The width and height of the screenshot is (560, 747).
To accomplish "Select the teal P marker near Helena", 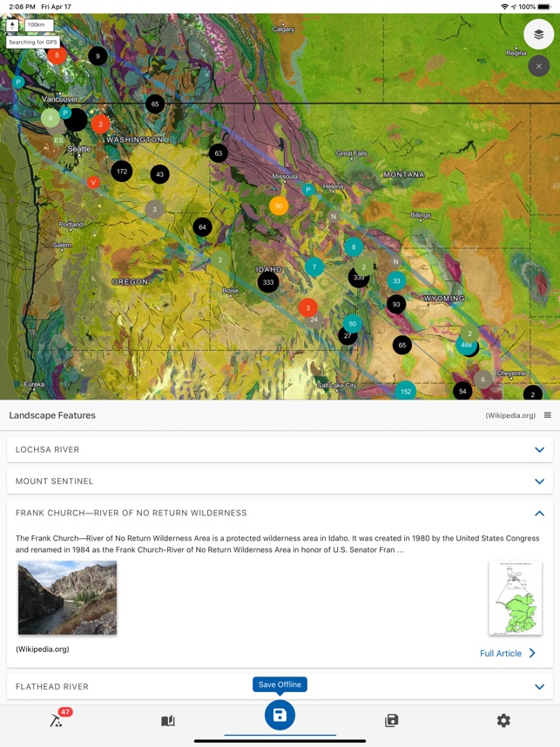I will (x=308, y=190).
